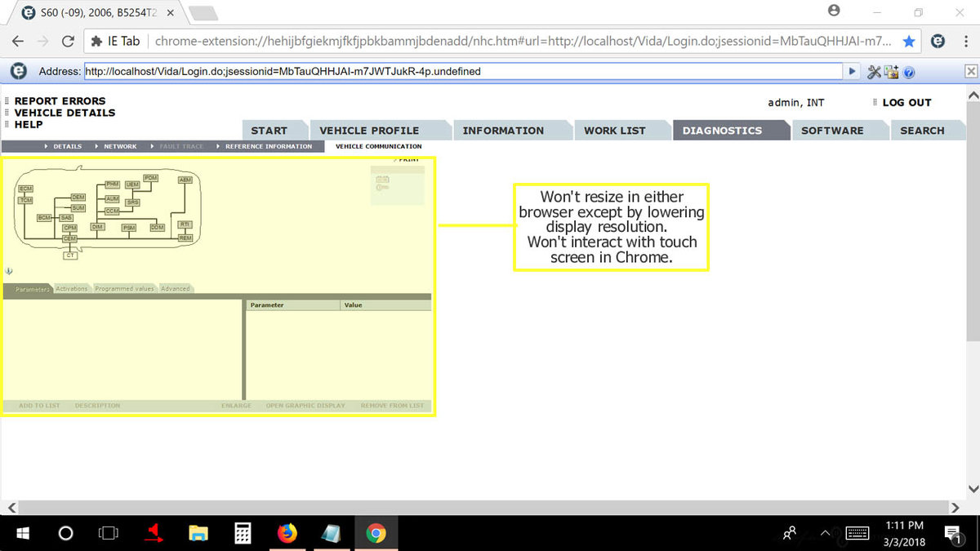Expand the Reference Information submenu
This screenshot has width=980, height=551.
268,147
